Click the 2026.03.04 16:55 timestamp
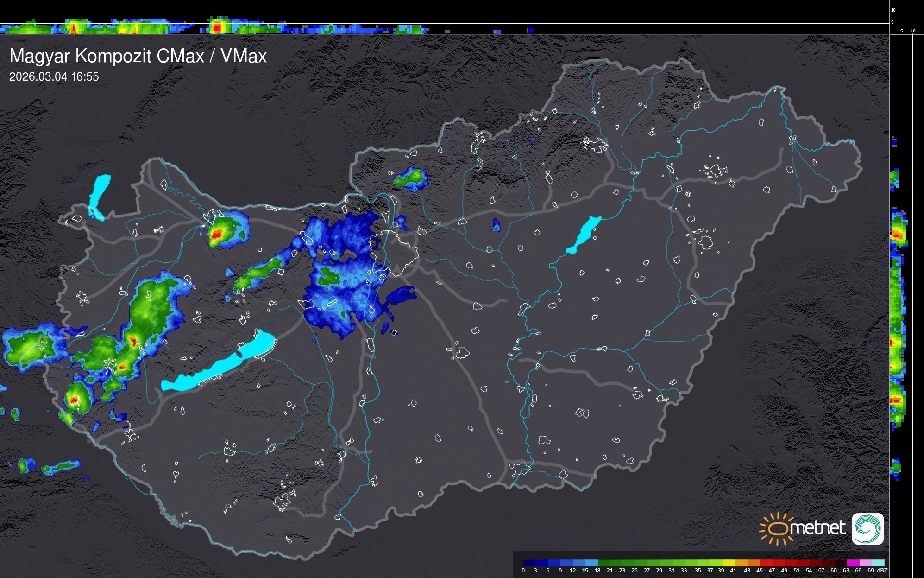Screen dimensions: 924x578 point(54,77)
